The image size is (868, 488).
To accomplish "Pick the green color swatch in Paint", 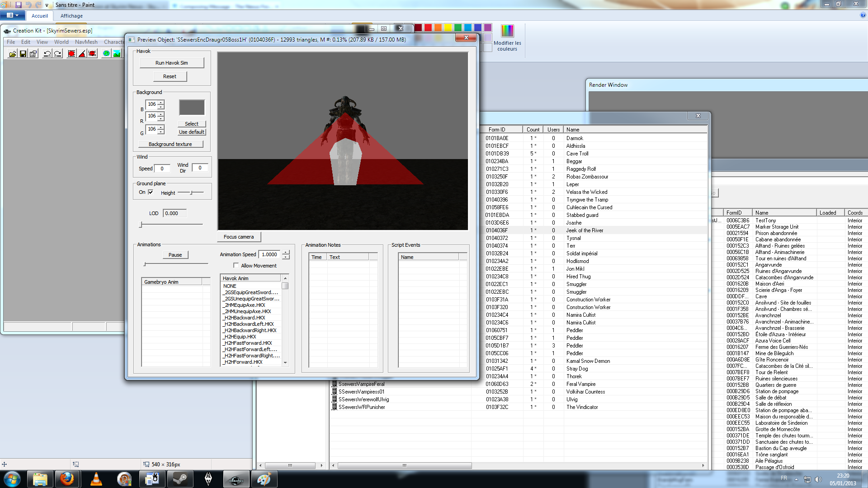I will point(458,28).
